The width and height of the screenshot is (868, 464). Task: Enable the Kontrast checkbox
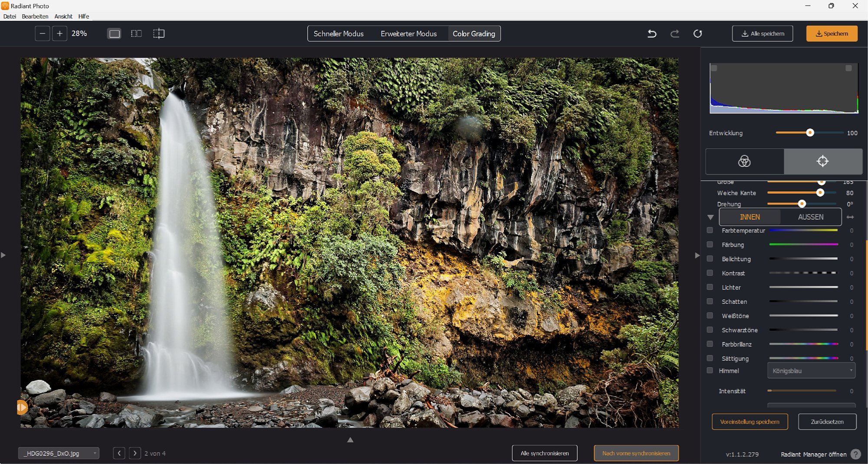[x=710, y=273]
